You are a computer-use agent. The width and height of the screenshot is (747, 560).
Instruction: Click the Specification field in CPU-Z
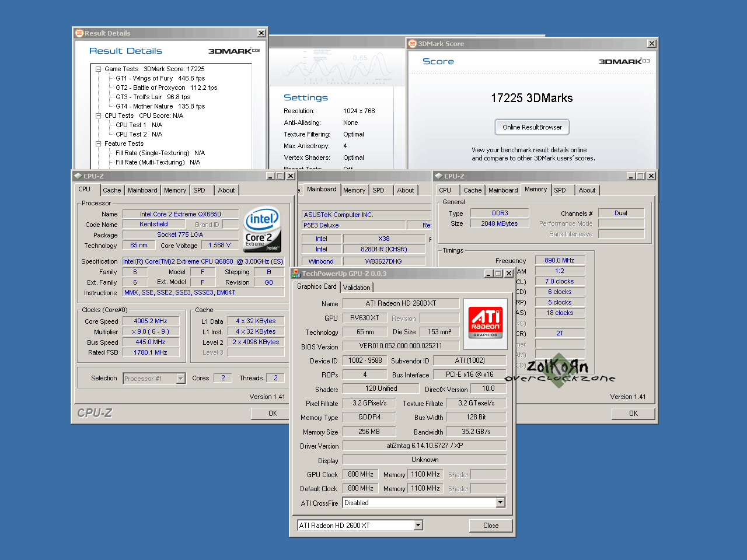pyautogui.click(x=203, y=261)
